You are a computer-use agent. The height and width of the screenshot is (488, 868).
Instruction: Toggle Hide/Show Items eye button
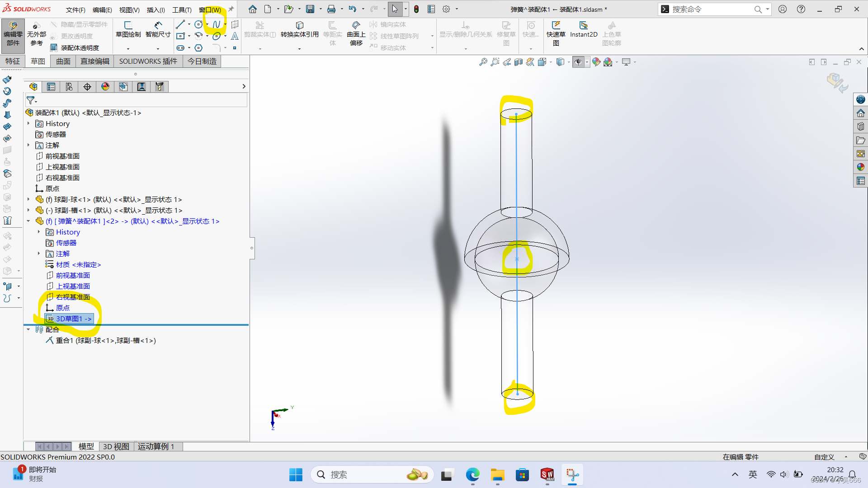pyautogui.click(x=578, y=62)
